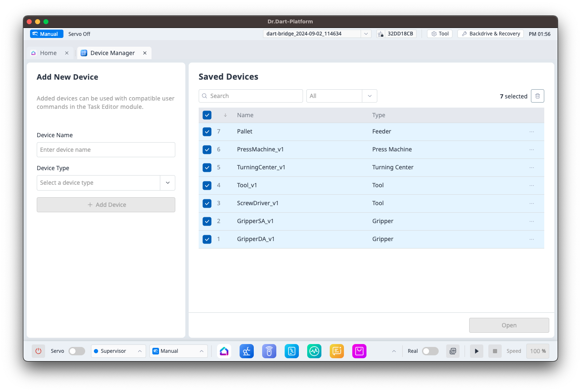Launch the pink store bag module icon
The height and width of the screenshot is (392, 581).
tap(359, 351)
